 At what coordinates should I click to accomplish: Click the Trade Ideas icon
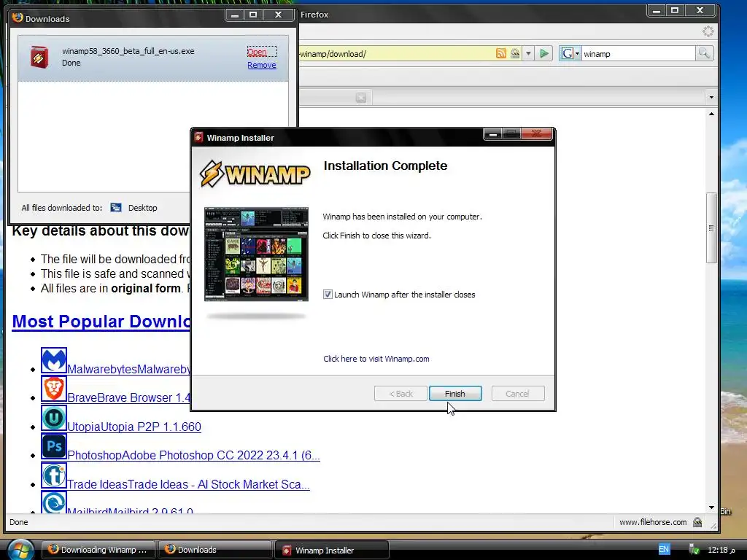[x=54, y=475]
